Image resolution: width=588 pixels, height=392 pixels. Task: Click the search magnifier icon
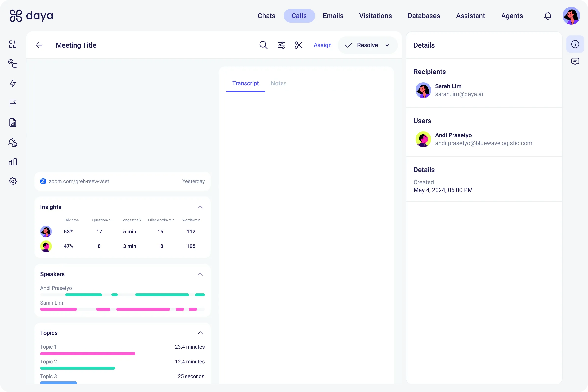click(x=263, y=45)
